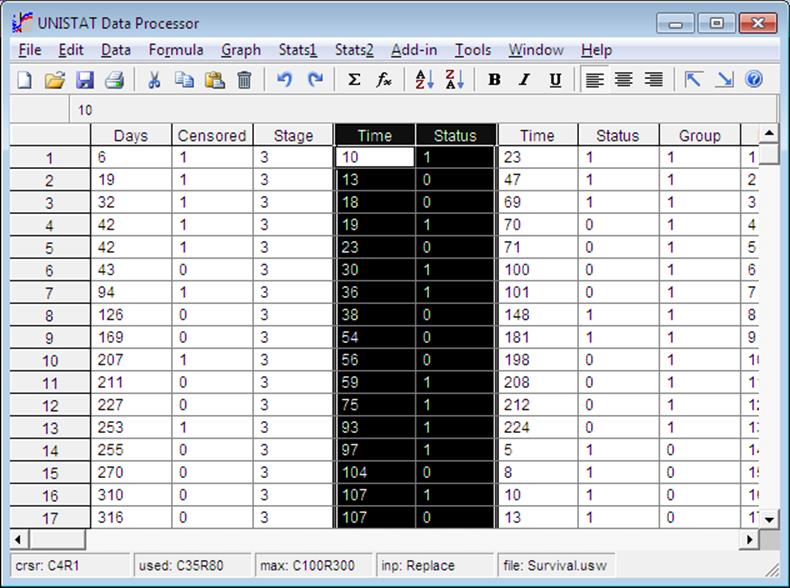Screen dimensions: 790x588
Task: Open a file with the folder icon
Action: point(54,80)
